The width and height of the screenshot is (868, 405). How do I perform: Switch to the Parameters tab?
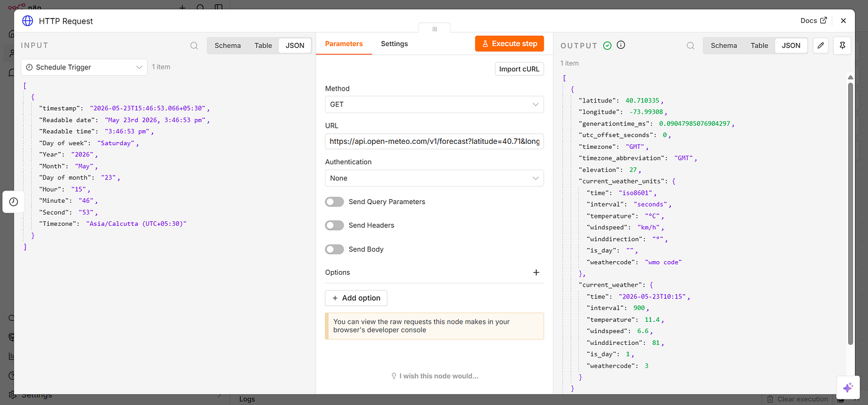pyautogui.click(x=343, y=43)
